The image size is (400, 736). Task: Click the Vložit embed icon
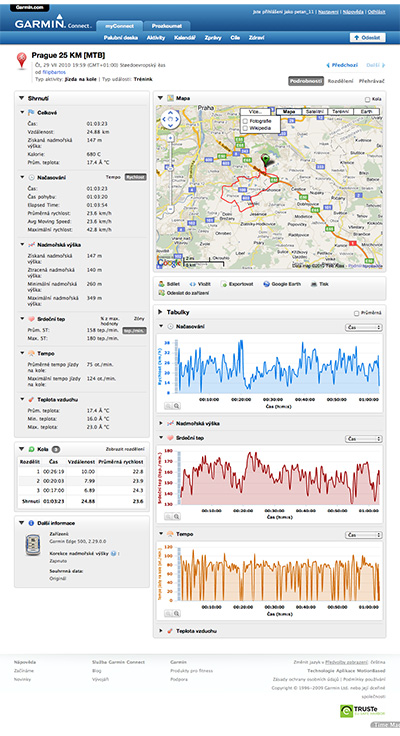point(192,284)
